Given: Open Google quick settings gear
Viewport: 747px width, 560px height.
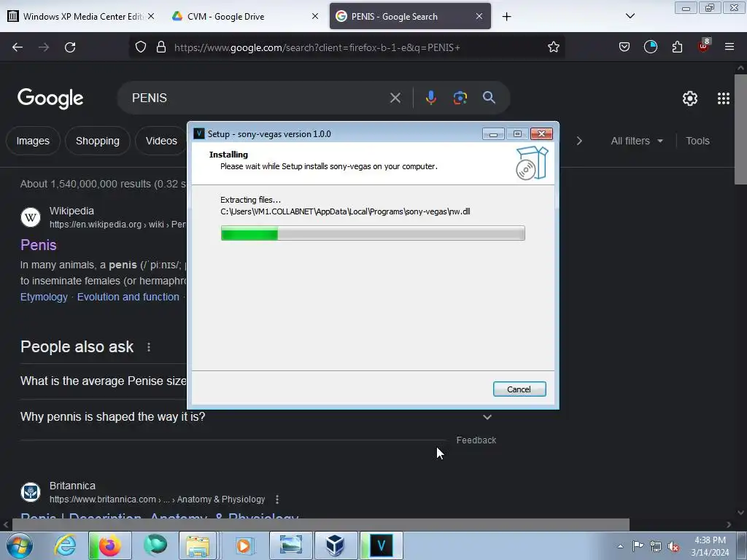Looking at the screenshot, I should click(x=690, y=98).
